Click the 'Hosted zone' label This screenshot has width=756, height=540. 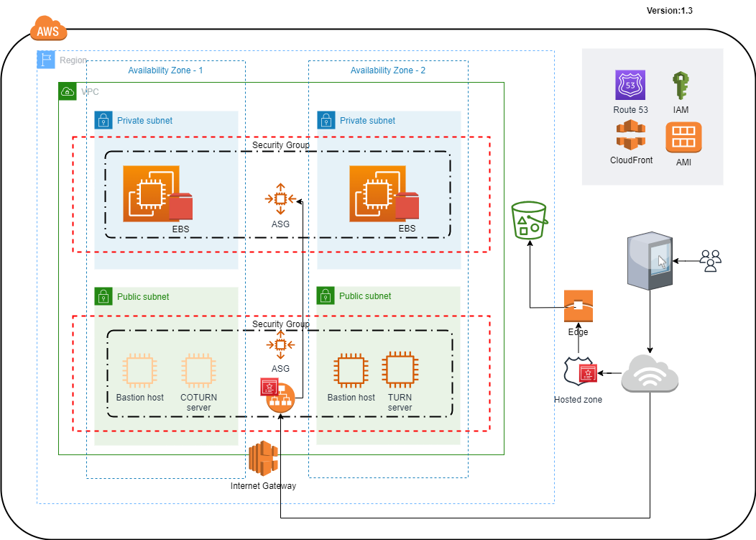(x=578, y=400)
